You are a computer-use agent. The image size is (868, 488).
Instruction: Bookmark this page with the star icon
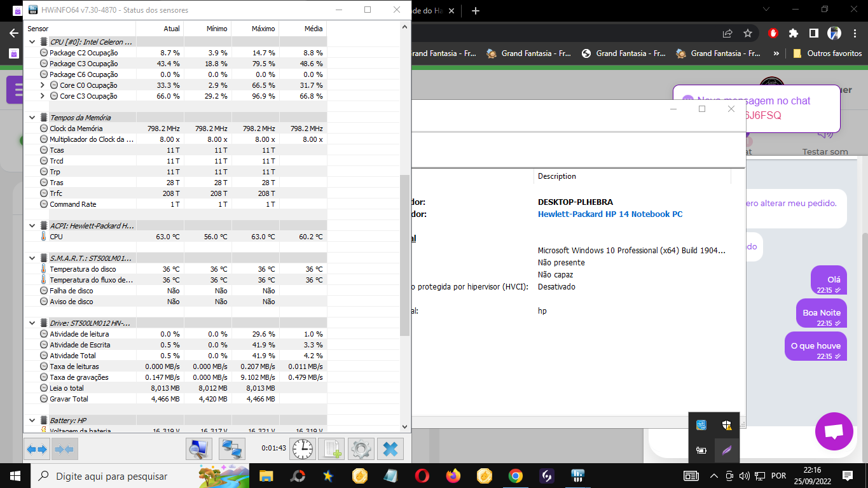pos(748,33)
